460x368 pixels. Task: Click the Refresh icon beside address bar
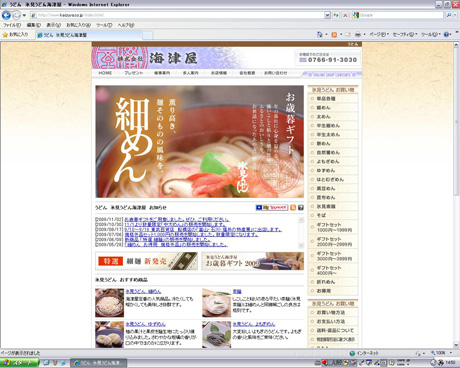point(336,15)
